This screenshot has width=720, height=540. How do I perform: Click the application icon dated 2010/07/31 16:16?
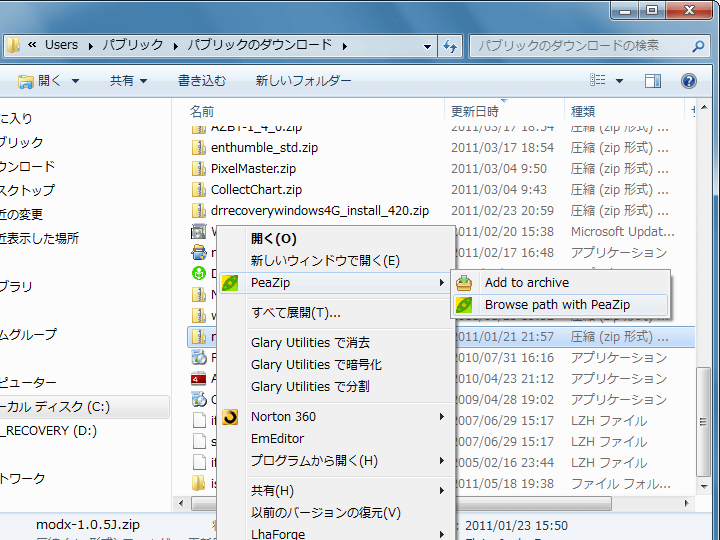[198, 358]
